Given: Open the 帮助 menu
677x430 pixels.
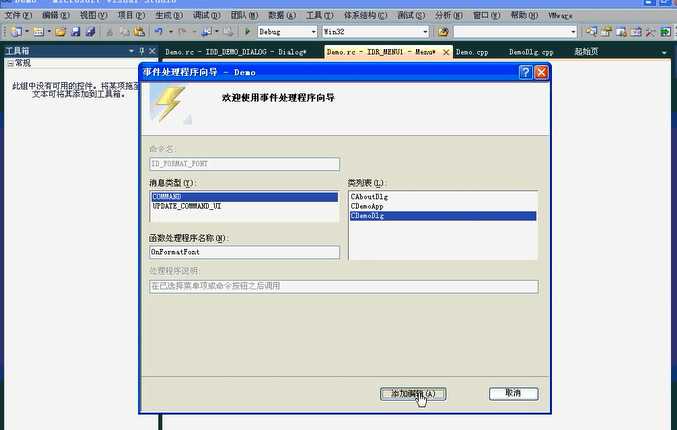Looking at the screenshot, I should point(524,15).
